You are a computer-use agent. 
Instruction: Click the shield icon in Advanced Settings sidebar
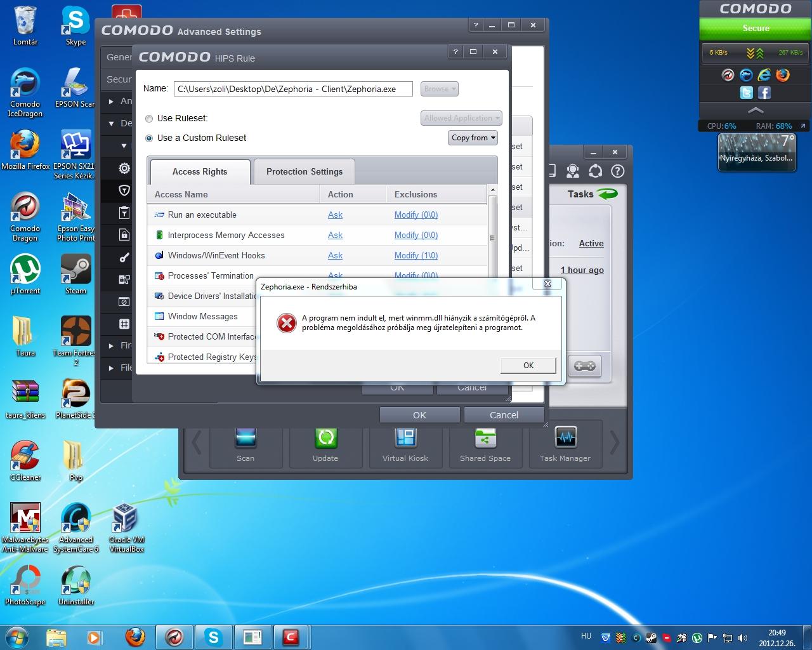tap(124, 190)
